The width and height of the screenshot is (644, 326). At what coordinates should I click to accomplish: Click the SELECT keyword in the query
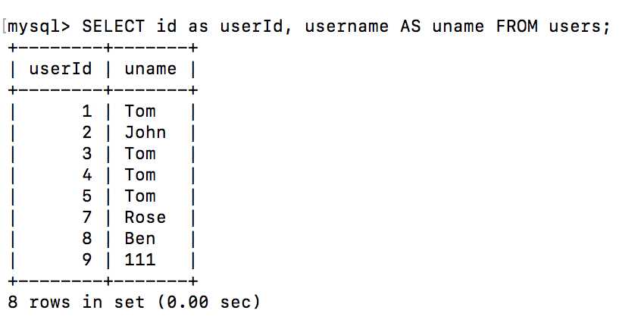(114, 26)
